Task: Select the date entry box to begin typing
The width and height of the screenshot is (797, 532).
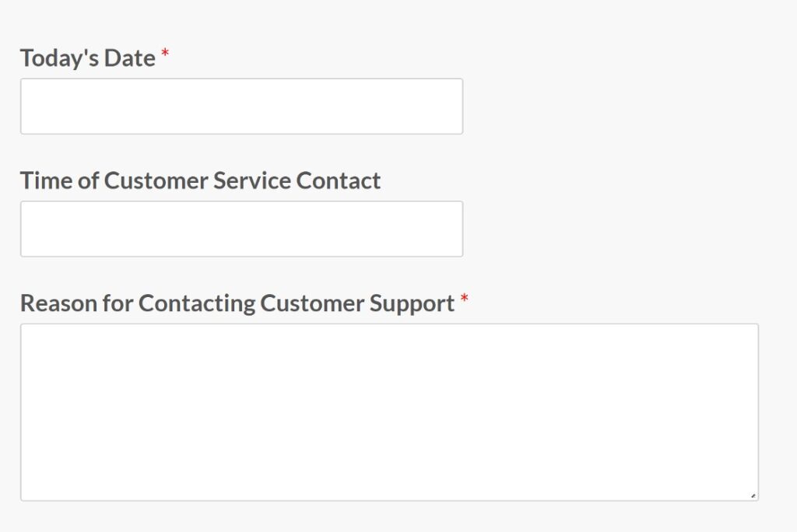Action: pyautogui.click(x=241, y=106)
